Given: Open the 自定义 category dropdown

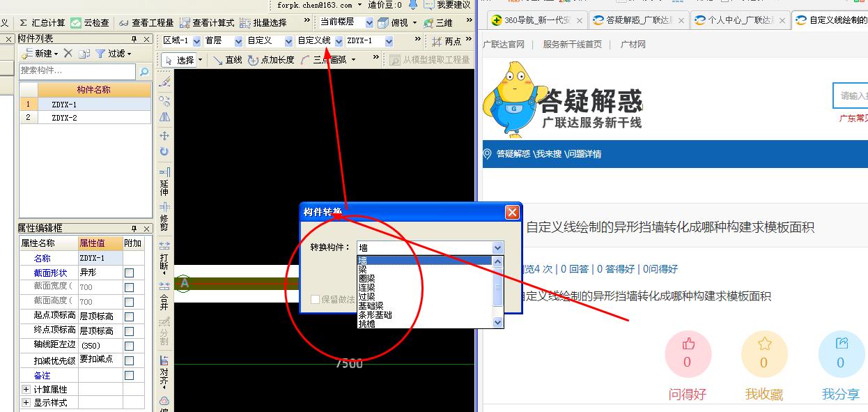Looking at the screenshot, I should tap(288, 41).
